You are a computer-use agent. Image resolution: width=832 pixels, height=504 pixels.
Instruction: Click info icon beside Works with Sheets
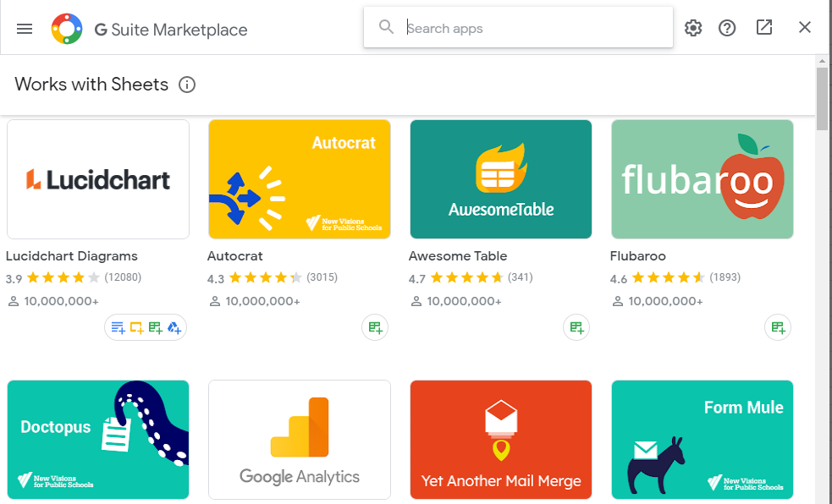(x=188, y=85)
